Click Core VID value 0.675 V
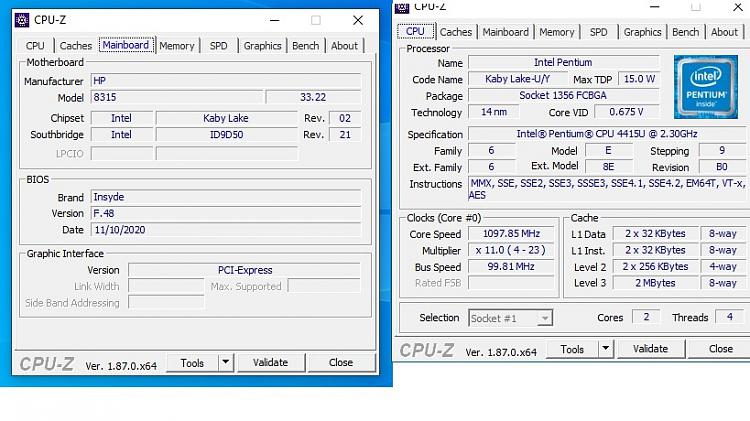 tap(627, 112)
